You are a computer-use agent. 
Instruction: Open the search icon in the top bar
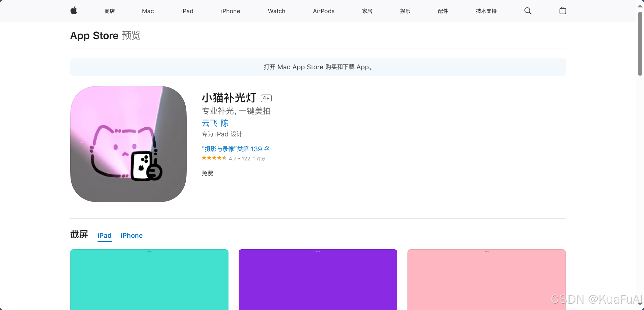(528, 10)
